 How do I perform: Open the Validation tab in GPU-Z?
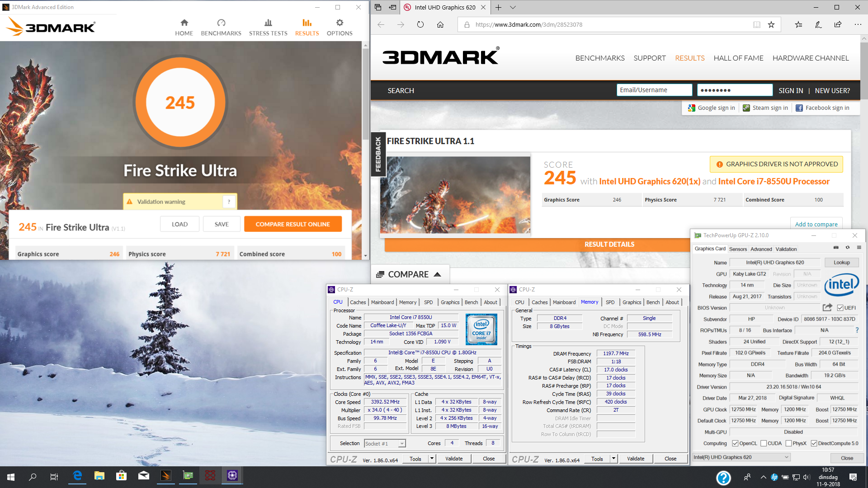(x=786, y=249)
